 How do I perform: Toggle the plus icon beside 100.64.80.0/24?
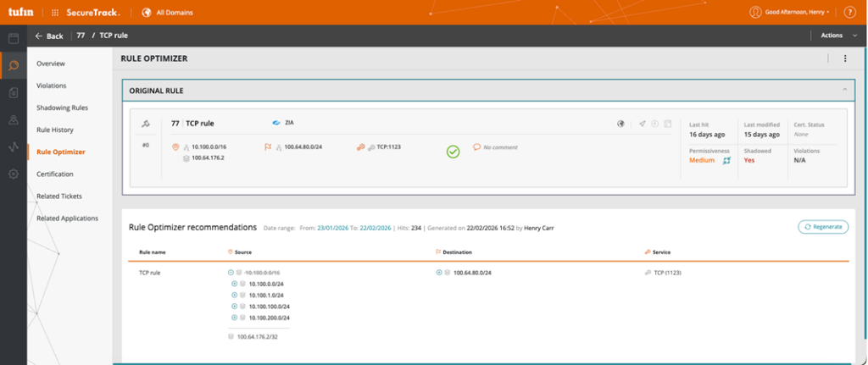click(439, 273)
